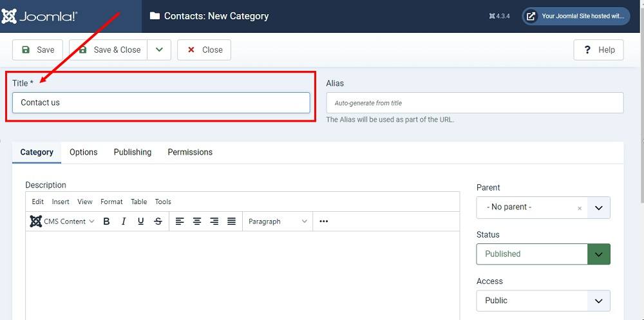Click the Joomla version 4.3.4 indicator
Image resolution: width=644 pixels, height=320 pixels.
point(500,17)
